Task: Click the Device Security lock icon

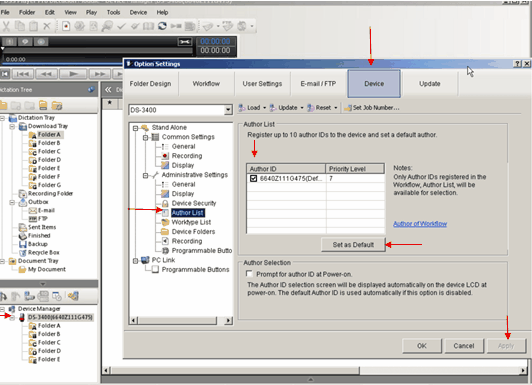Action: click(165, 204)
